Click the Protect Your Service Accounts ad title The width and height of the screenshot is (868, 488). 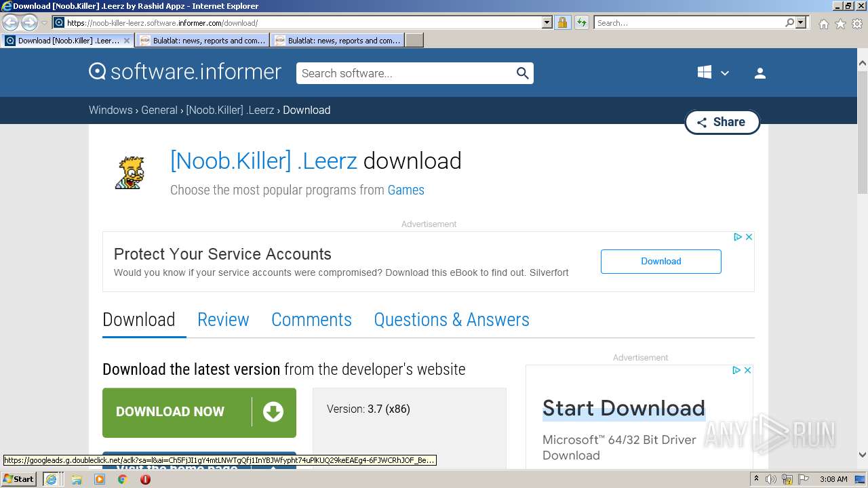click(x=222, y=254)
